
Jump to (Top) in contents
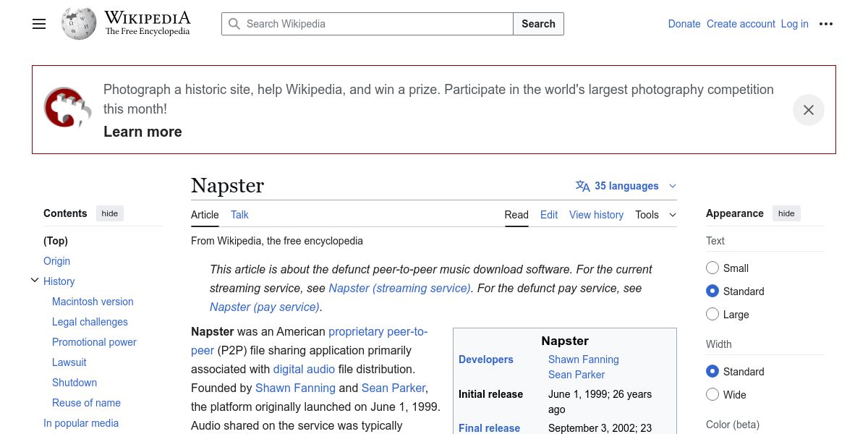coord(56,241)
